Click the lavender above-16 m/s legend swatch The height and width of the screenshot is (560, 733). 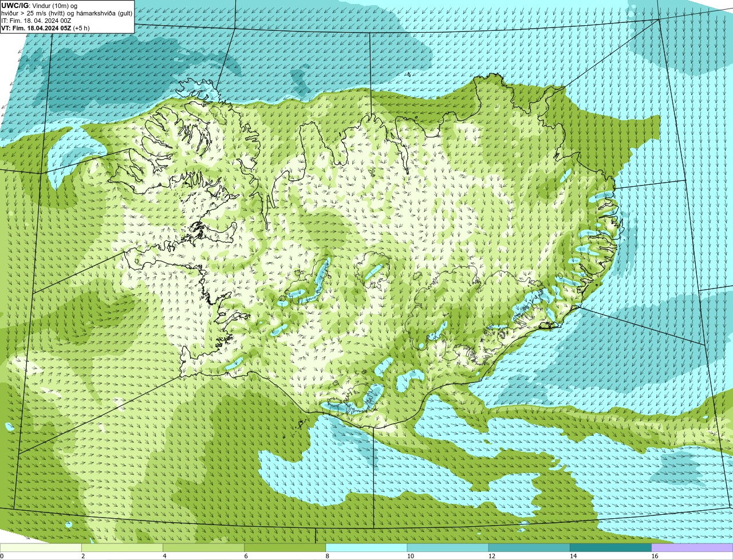click(692, 547)
